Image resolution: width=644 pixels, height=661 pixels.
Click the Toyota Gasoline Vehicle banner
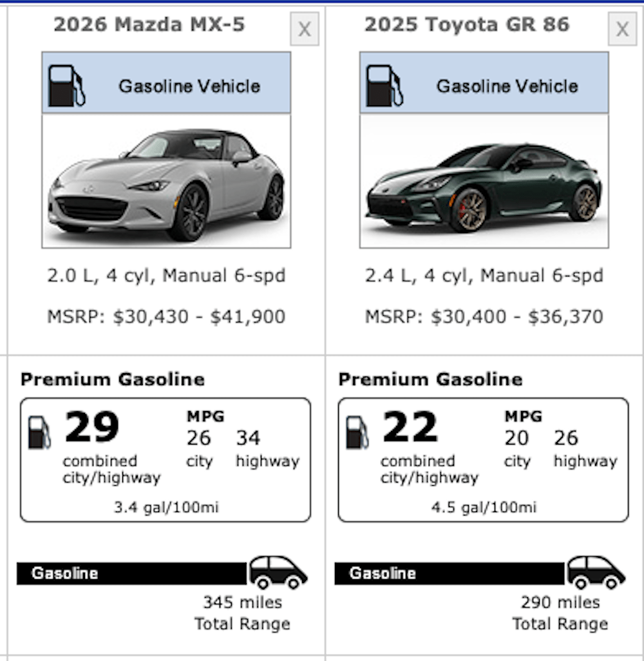(x=484, y=82)
